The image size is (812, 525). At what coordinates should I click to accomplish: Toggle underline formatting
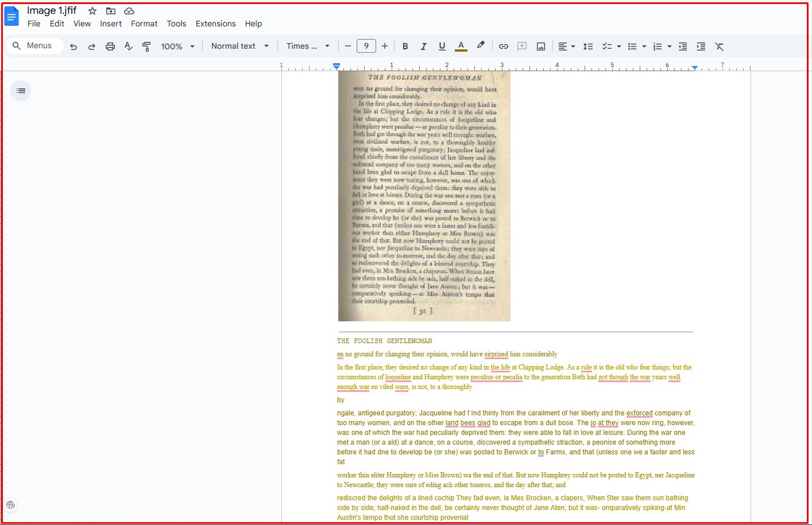point(442,46)
